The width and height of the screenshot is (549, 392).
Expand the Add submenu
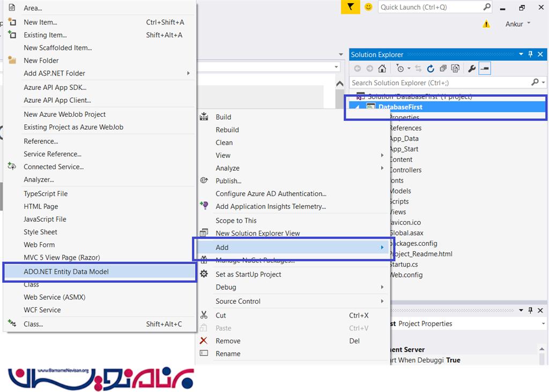pos(292,247)
